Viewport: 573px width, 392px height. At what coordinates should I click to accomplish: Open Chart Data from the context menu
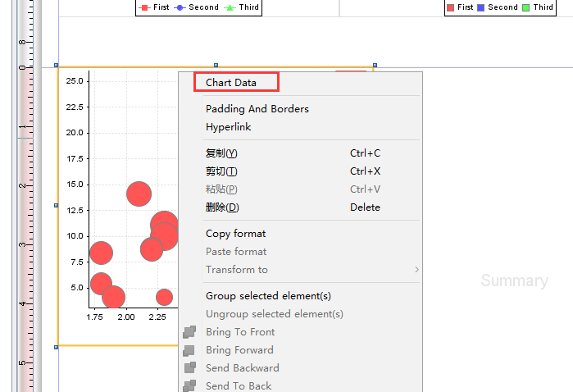coord(231,83)
